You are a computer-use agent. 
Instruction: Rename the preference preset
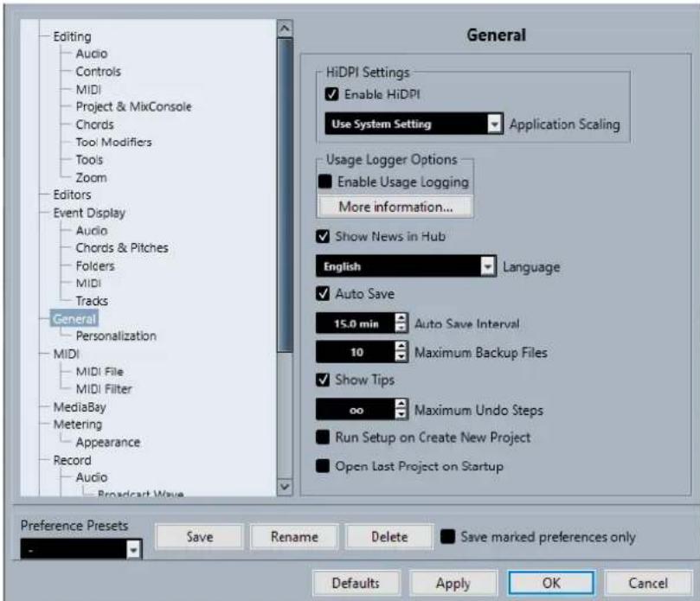coord(294,536)
